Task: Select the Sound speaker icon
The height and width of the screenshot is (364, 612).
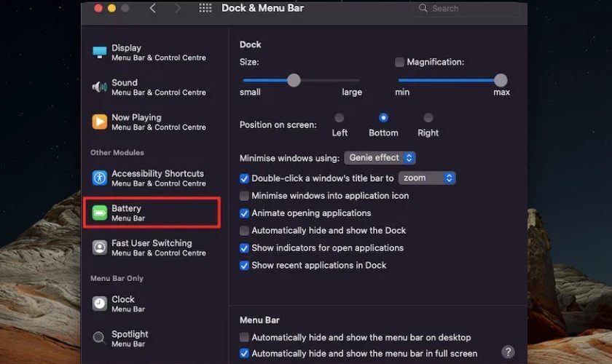Action: point(99,87)
